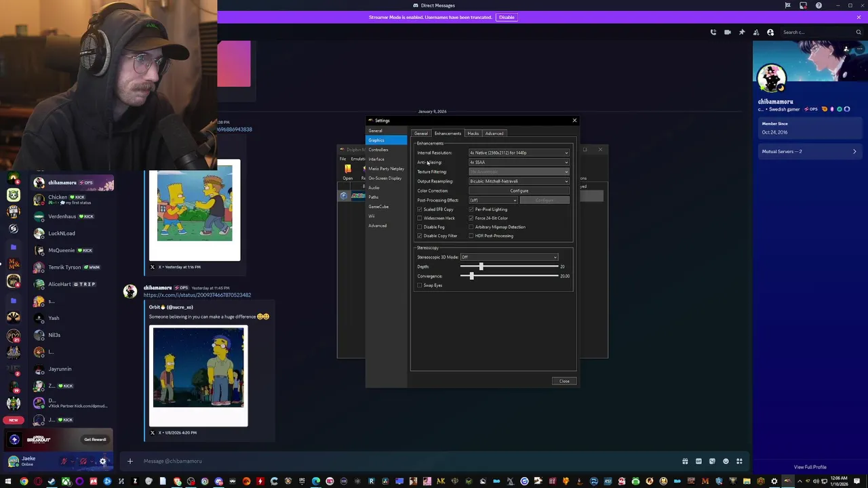Open the x.com status link in chat

pos(197,295)
